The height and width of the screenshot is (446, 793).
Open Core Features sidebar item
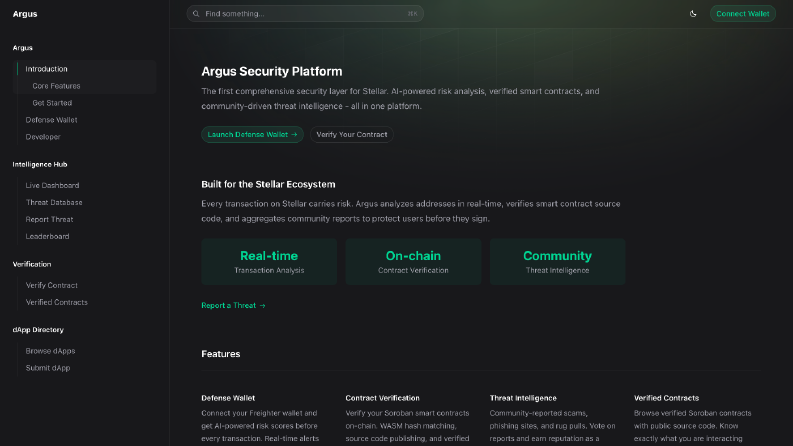coord(56,86)
